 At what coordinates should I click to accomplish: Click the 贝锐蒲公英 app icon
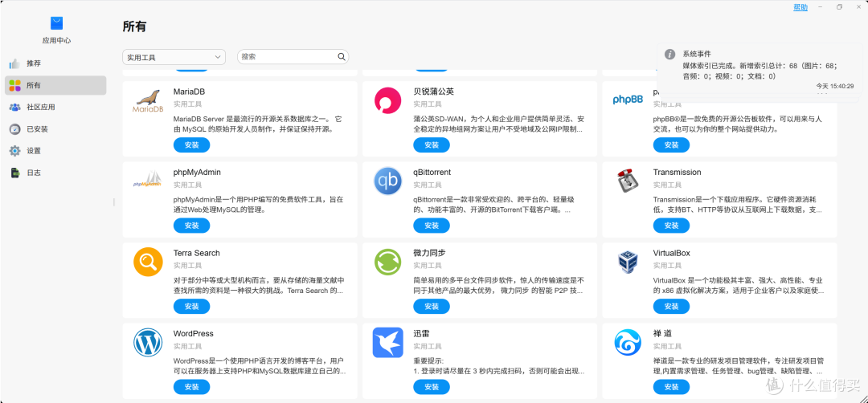(387, 100)
